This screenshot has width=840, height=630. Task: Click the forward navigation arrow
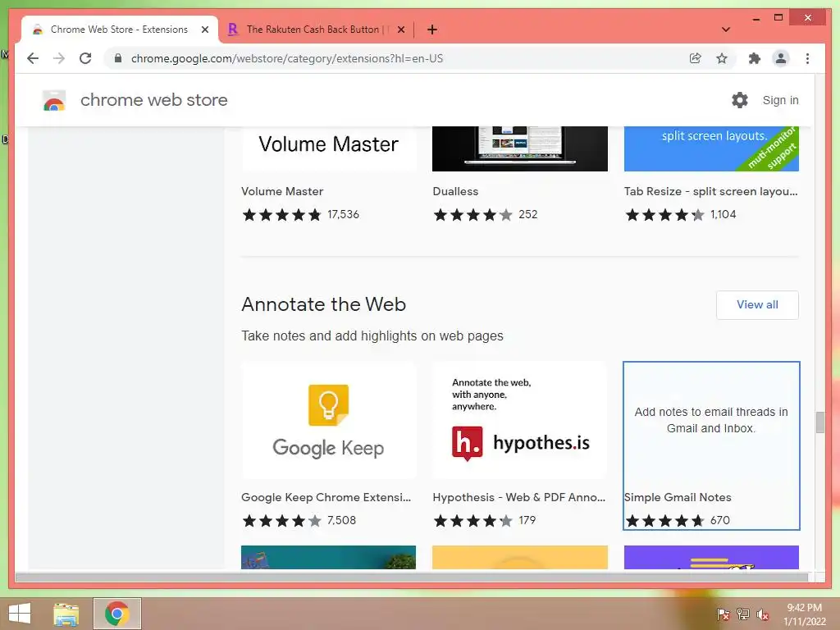coord(59,58)
